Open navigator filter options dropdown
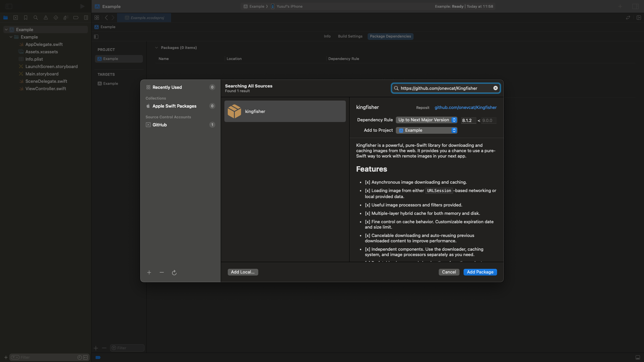This screenshot has width=644, height=362. [x=15, y=357]
